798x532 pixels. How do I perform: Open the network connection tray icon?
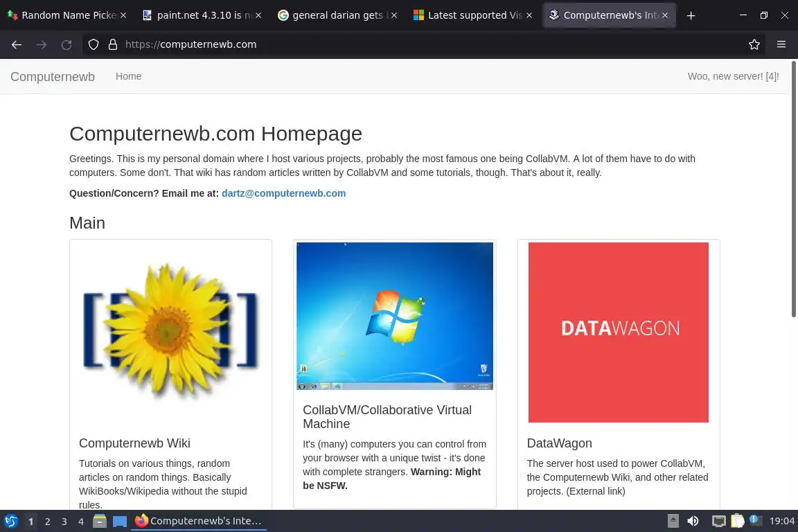tap(718, 522)
